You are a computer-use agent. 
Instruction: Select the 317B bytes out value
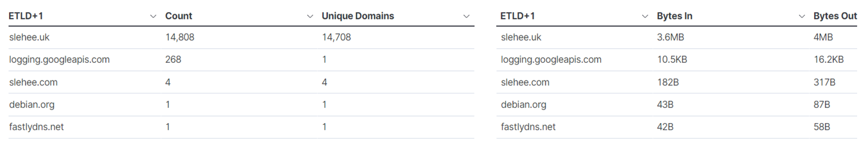tap(824, 82)
